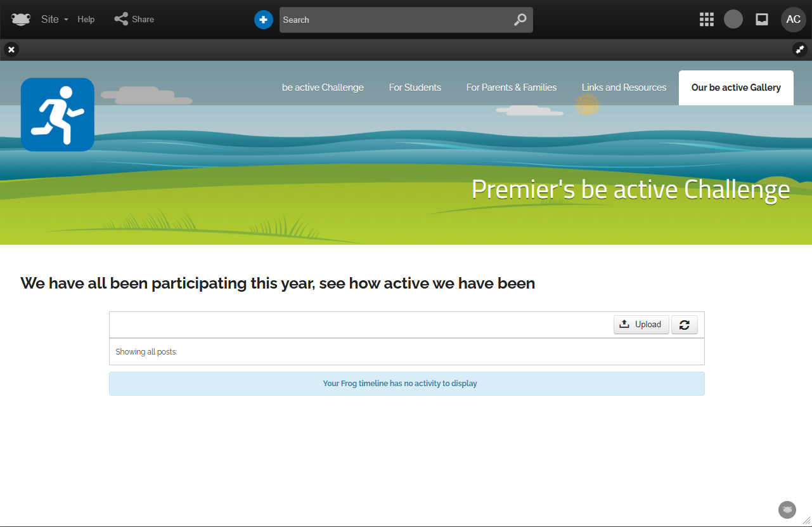
Task: Open the Help menu
Action: (86, 20)
